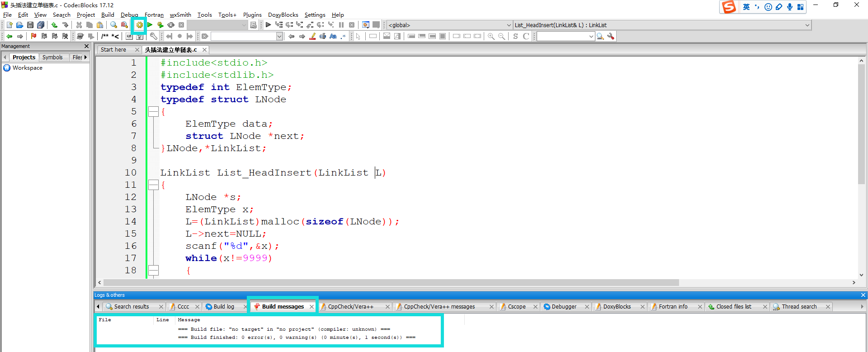Insert a Doxygen block comment (/** icon)
This screenshot has height=352, width=868.
(x=105, y=36)
